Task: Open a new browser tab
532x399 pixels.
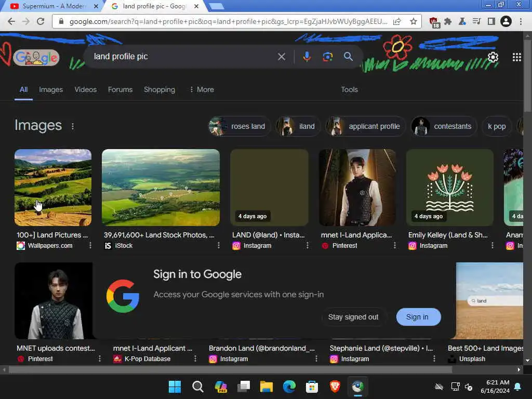Action: [216, 6]
